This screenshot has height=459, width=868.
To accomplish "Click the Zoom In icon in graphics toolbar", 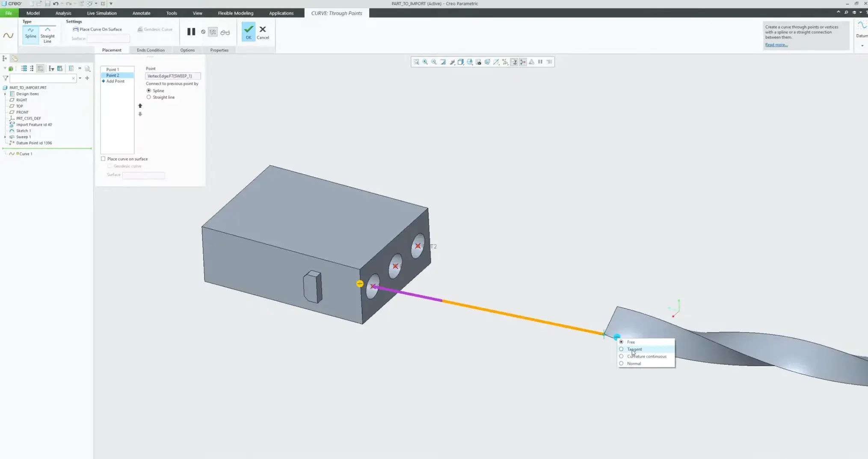I will pyautogui.click(x=425, y=62).
